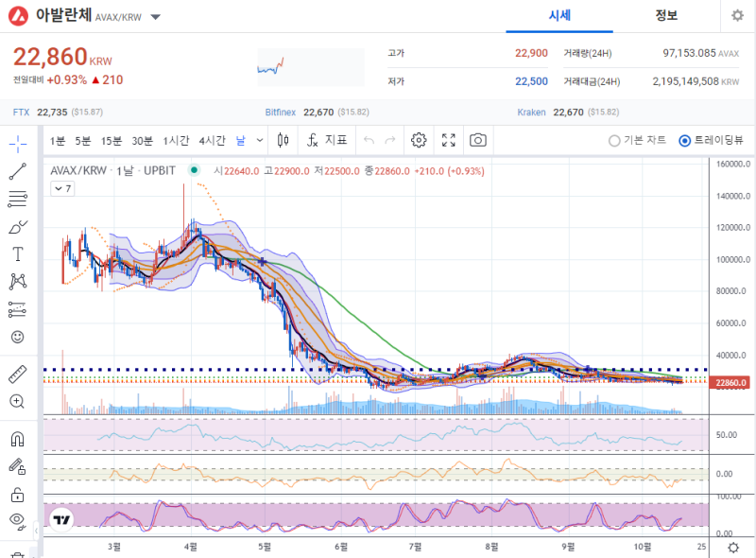Toggle magnet mode icon
The height and width of the screenshot is (558, 756).
coord(18,439)
